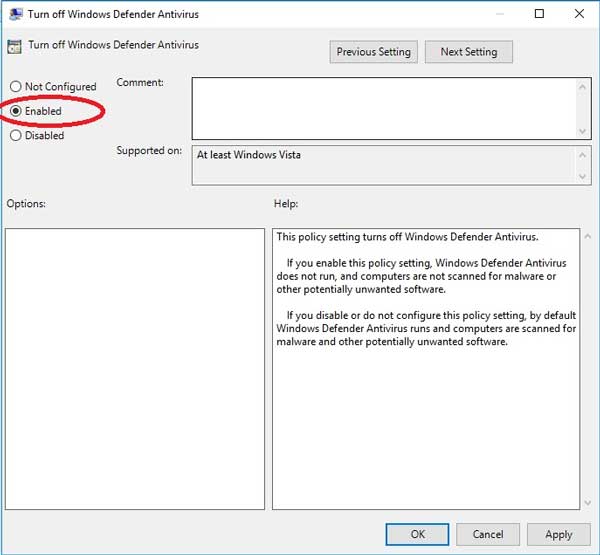Go to Previous Setting
600x555 pixels.
pos(373,52)
